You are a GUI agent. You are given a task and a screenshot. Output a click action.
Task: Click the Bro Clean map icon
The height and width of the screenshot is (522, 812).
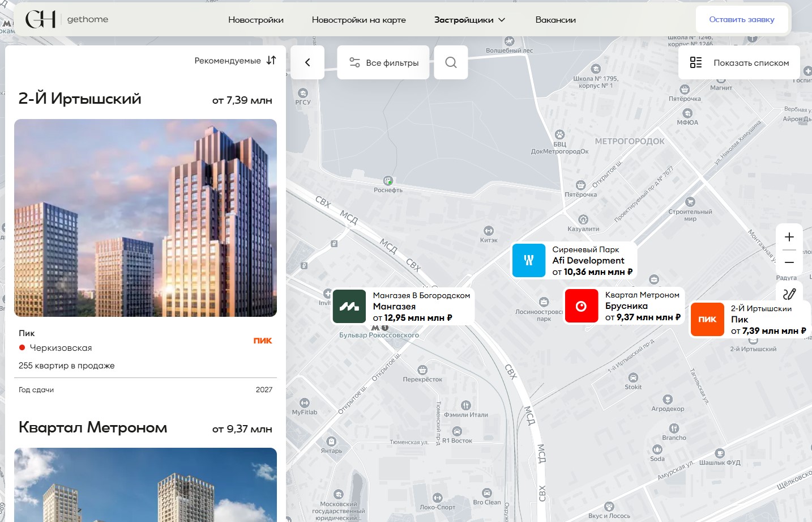pos(487,493)
